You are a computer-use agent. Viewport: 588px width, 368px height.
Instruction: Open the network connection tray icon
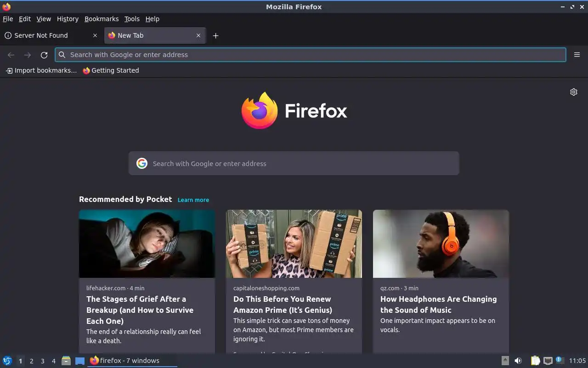coord(548,361)
